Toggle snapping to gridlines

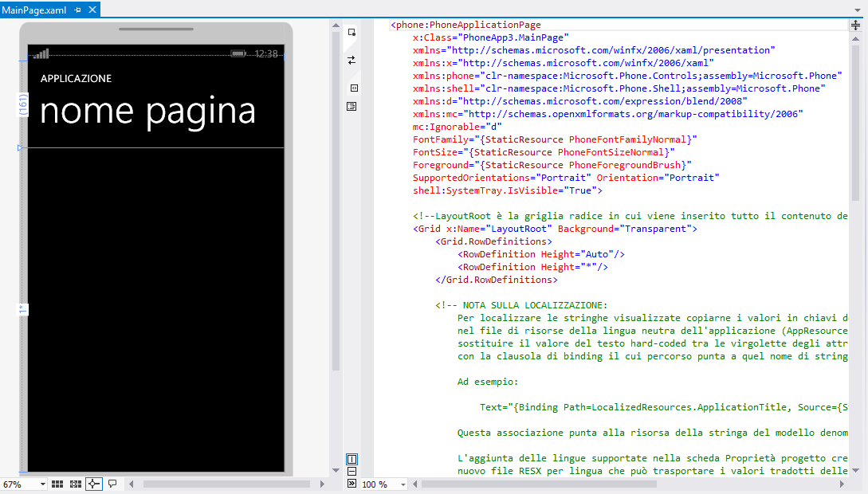[75, 484]
